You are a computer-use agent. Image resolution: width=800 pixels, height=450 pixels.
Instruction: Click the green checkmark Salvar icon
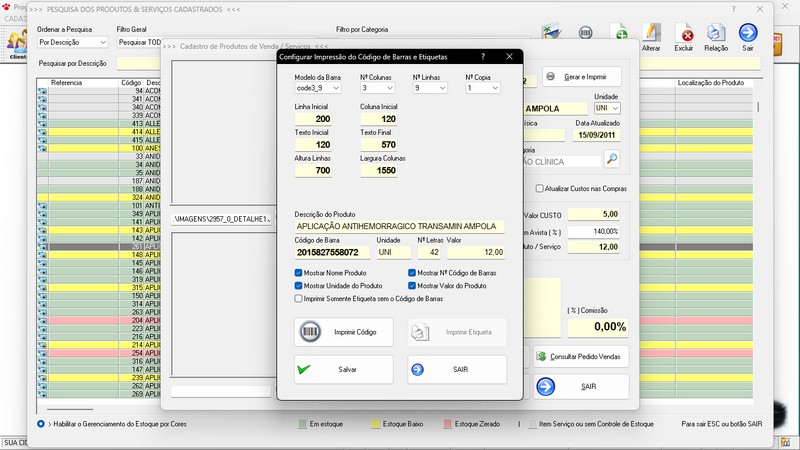tap(304, 369)
